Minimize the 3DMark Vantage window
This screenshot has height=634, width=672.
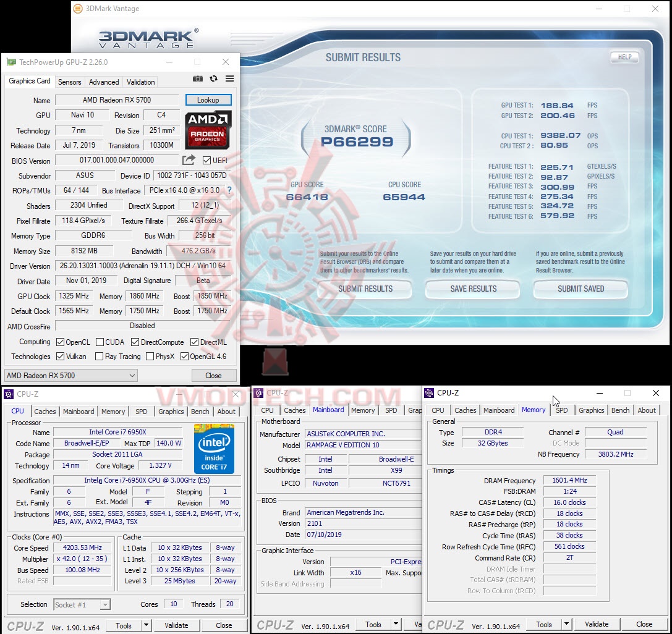(x=598, y=9)
